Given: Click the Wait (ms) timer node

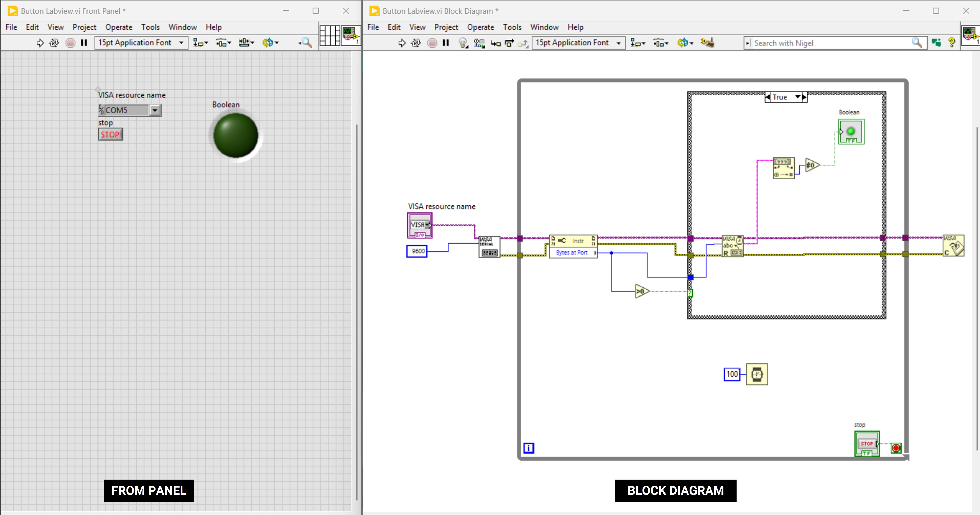Looking at the screenshot, I should coord(757,374).
